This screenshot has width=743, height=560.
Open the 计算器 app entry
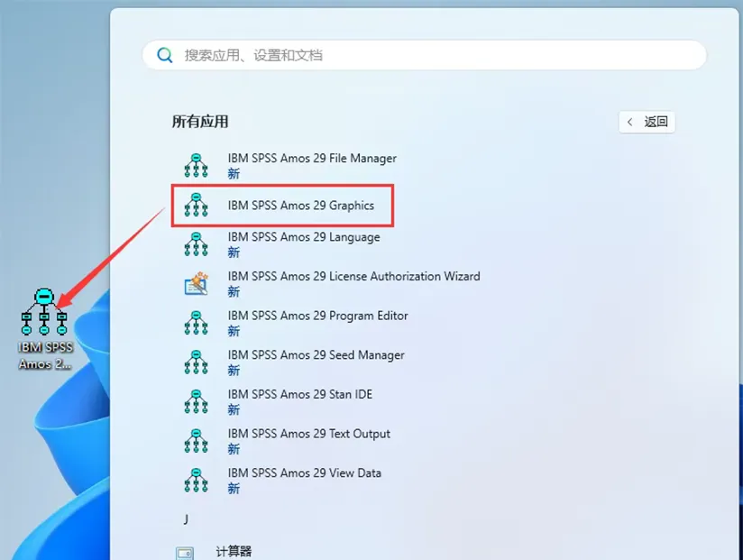click(234, 552)
